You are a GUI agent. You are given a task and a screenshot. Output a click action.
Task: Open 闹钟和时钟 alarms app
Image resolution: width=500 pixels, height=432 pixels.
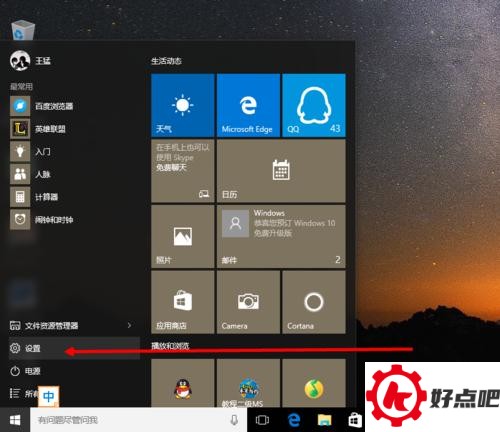tap(42, 220)
